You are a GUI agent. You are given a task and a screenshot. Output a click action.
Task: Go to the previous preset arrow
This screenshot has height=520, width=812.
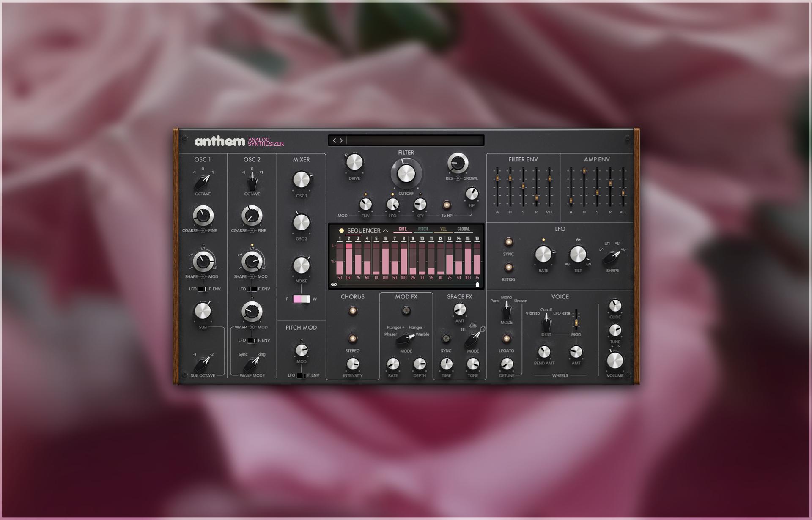334,140
